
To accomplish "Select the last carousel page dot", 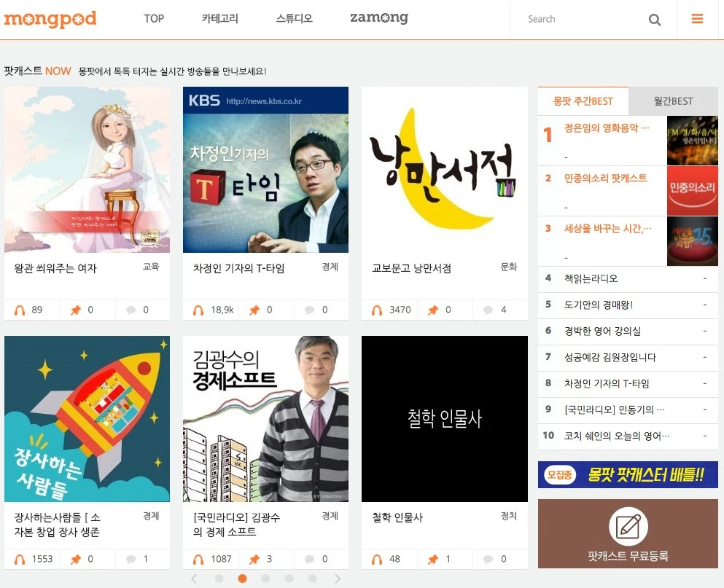I will coord(312,579).
